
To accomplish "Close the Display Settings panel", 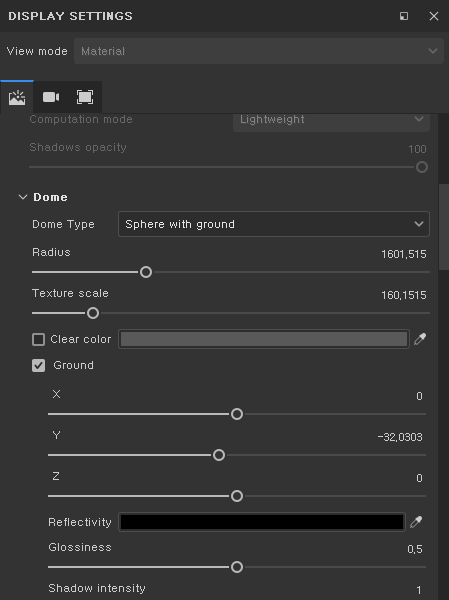I will 434,16.
